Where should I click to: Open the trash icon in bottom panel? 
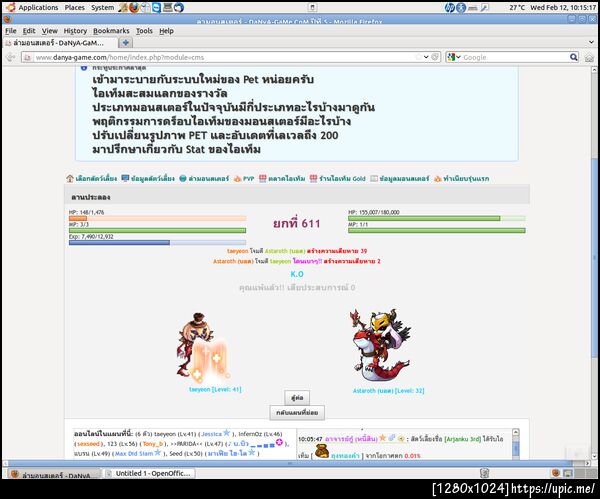coord(484,473)
